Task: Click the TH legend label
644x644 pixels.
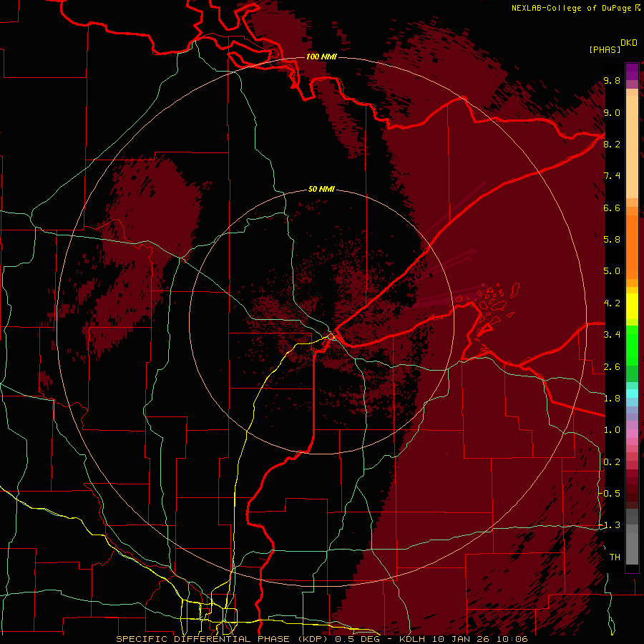Action: click(615, 557)
